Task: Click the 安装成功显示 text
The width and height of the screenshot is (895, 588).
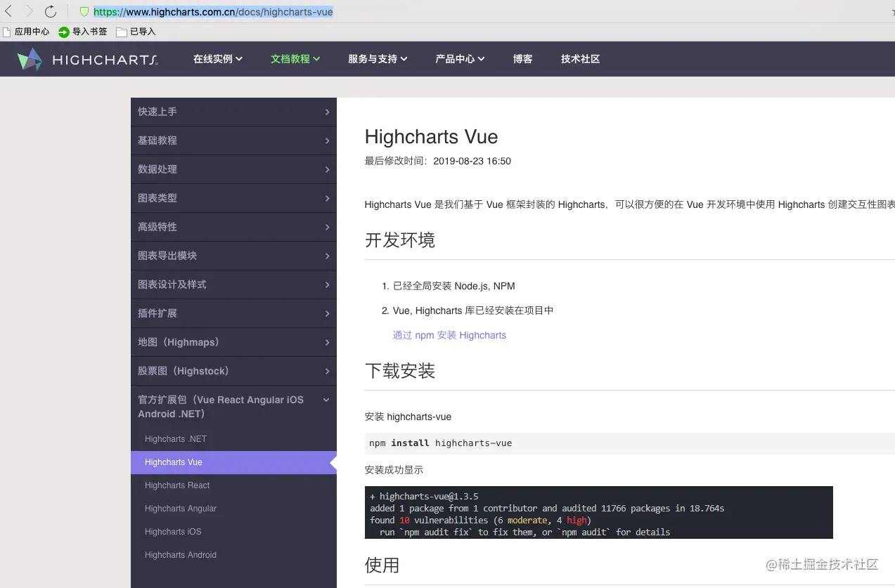Action: pos(394,470)
